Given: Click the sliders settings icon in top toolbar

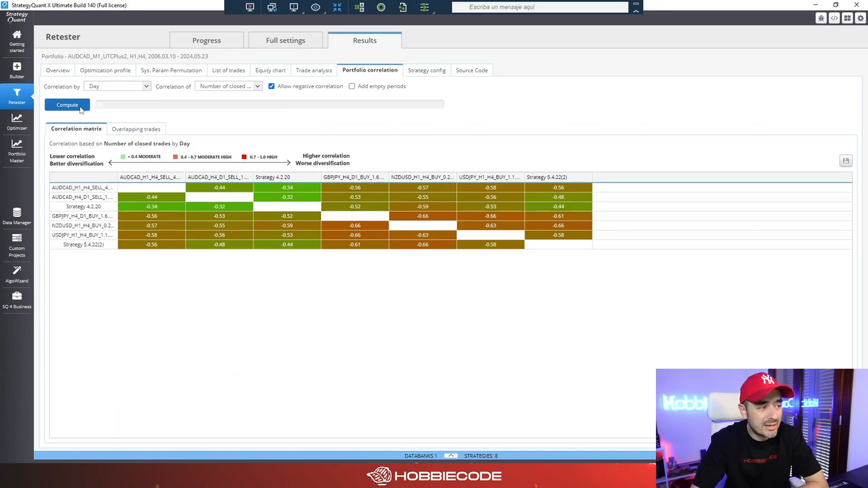Looking at the screenshot, I should click(x=425, y=7).
